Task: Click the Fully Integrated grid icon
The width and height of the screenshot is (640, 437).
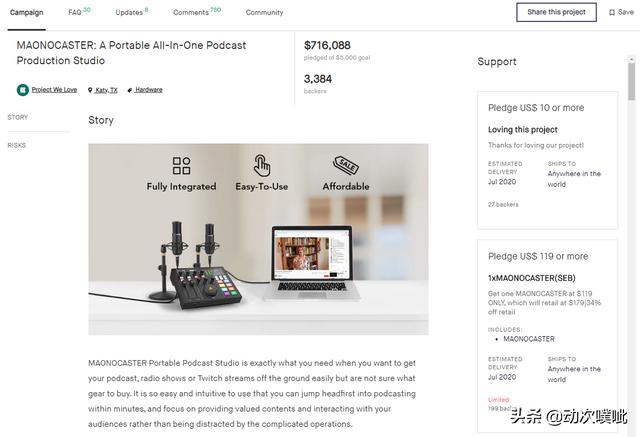Action: tap(181, 165)
